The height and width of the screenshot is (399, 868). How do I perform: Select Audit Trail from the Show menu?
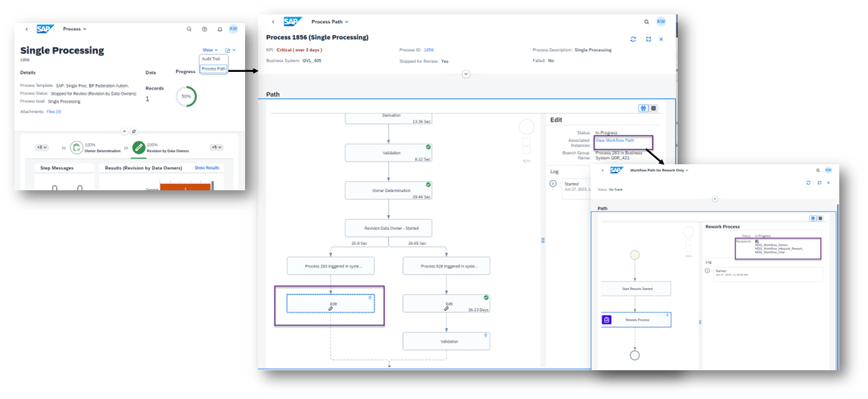click(x=212, y=59)
